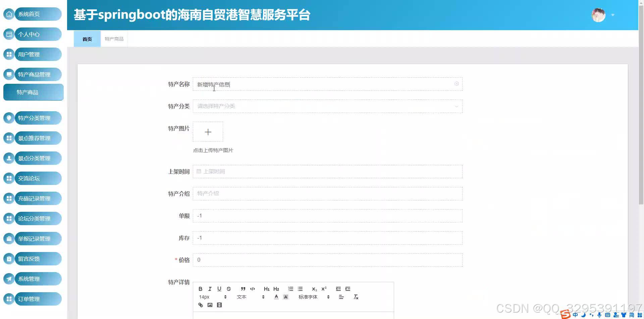The image size is (644, 319).
Task: Apply italic formatting in 特产详情 editor
Action: [210, 289]
